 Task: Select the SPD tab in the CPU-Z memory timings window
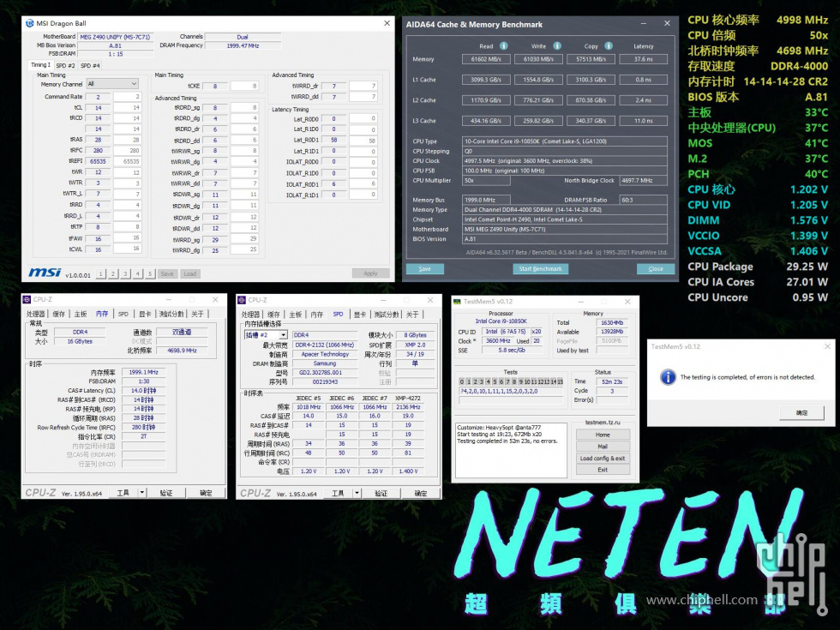click(123, 314)
